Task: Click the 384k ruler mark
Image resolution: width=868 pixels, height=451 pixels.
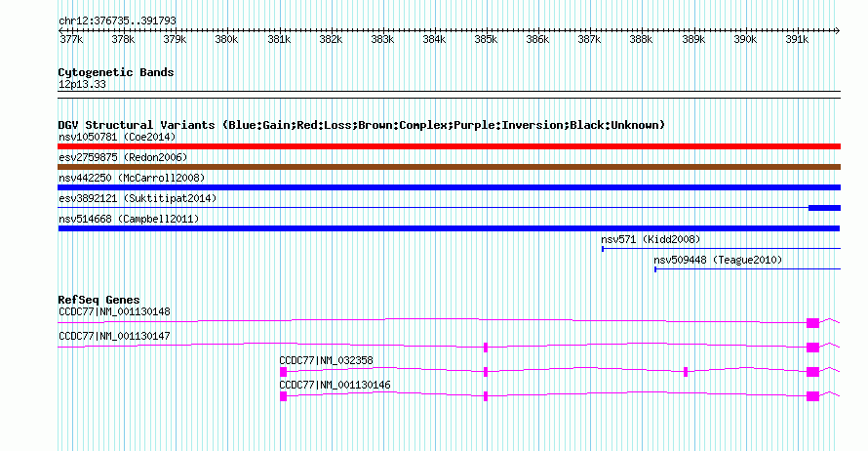Action: click(x=434, y=39)
